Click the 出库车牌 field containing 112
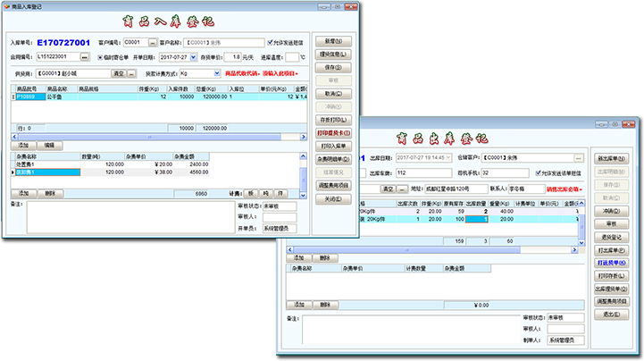This screenshot has width=644, height=361. point(423,172)
